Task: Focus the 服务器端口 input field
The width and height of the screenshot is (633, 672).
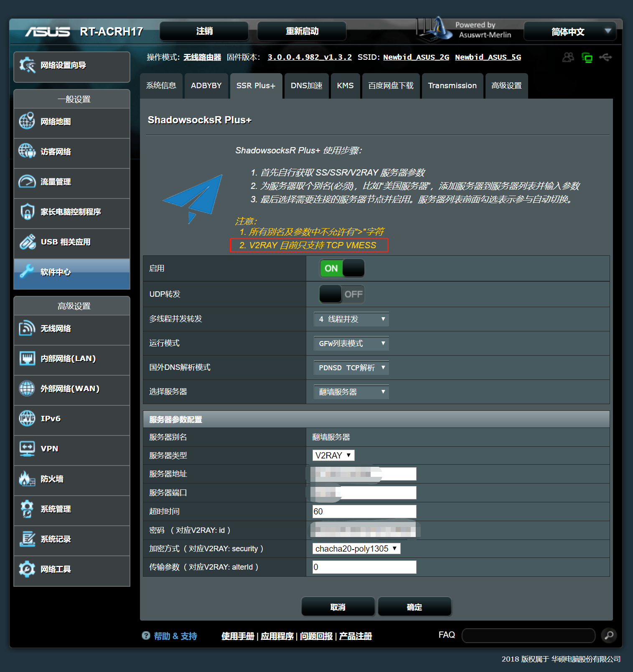Action: 364,493
